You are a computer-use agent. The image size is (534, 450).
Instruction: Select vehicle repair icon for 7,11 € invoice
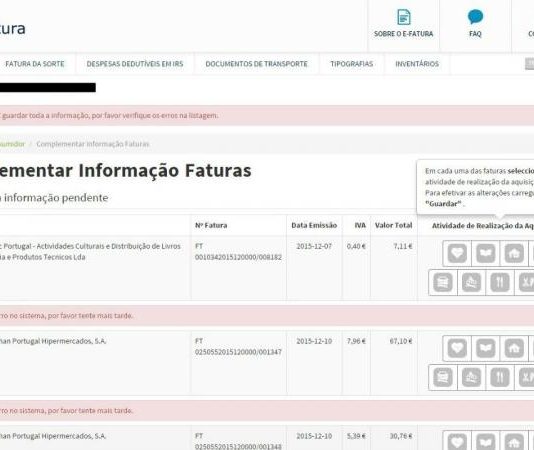[x=471, y=282]
